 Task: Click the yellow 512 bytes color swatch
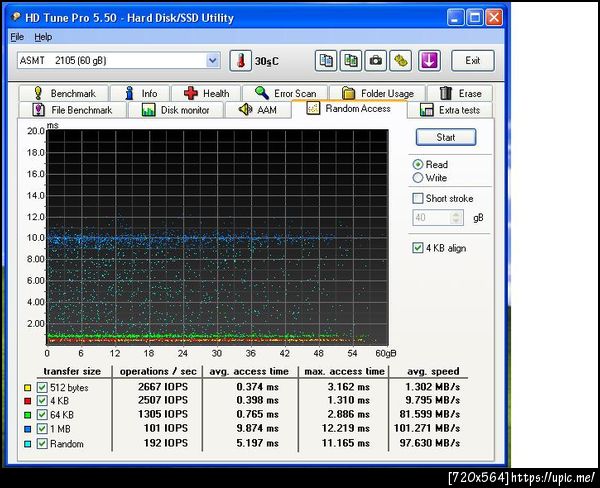tap(27, 388)
